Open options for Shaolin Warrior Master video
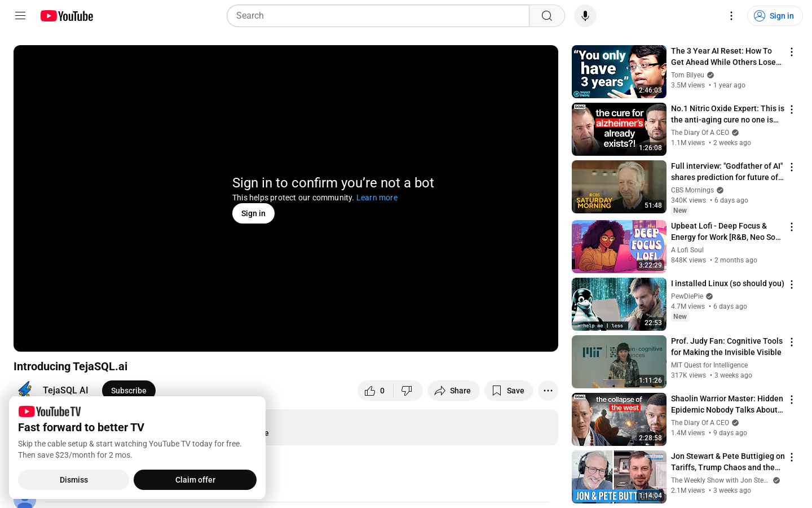The width and height of the screenshot is (812, 508). tap(792, 400)
